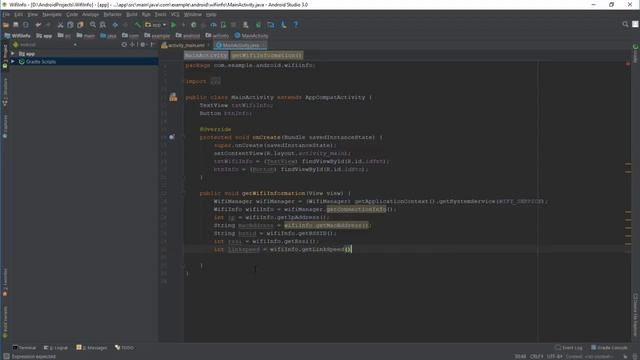The width and height of the screenshot is (640, 360).
Task: Expand the collapsed import statements
Action: (216, 81)
